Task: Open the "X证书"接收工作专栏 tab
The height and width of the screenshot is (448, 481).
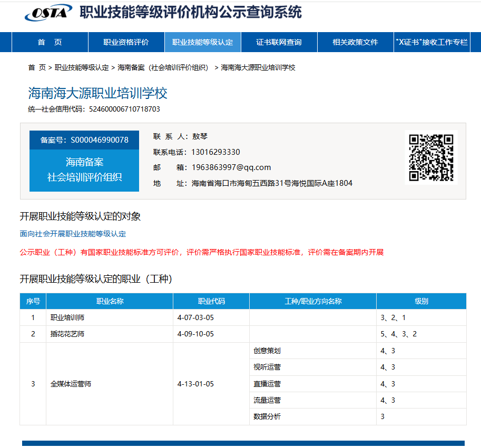Action: [x=431, y=42]
